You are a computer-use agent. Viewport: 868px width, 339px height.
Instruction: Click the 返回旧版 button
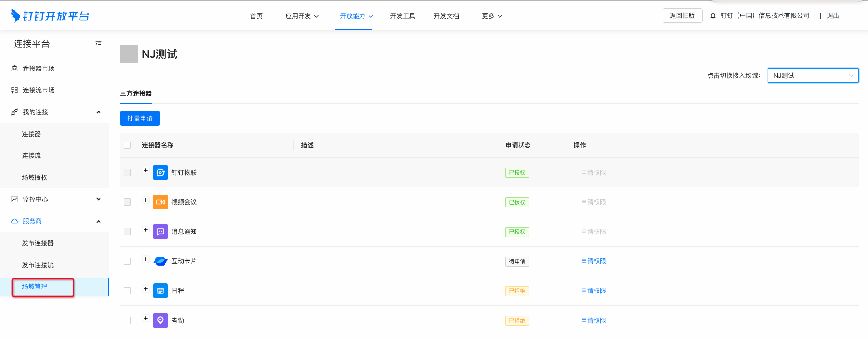pos(682,15)
